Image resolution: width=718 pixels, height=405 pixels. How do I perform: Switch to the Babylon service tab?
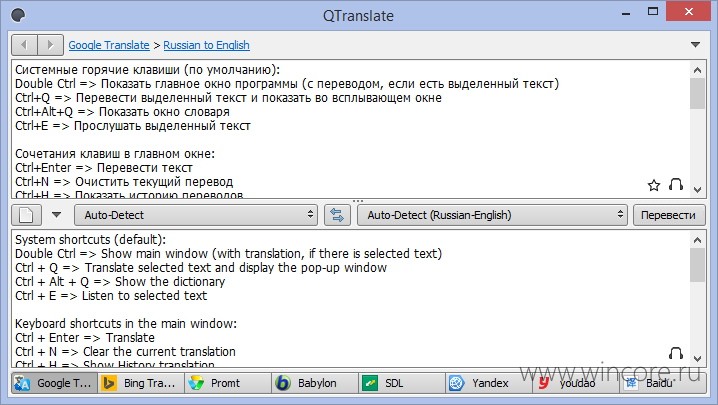pos(315,383)
